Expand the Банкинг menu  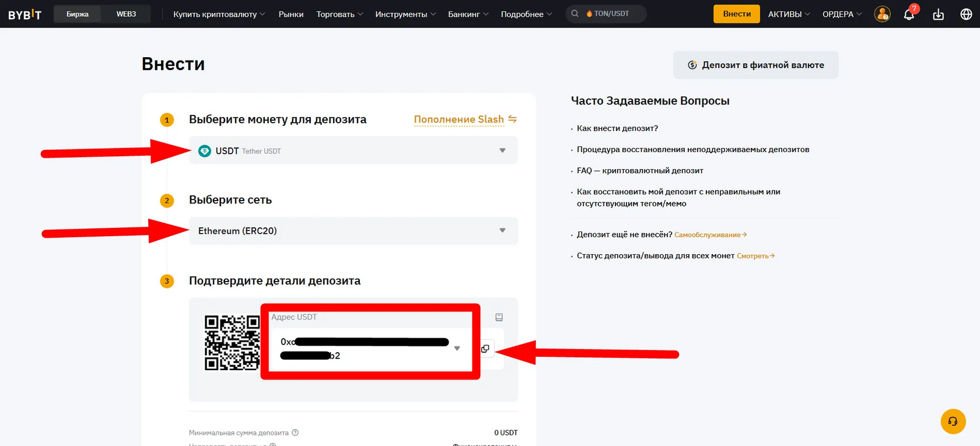468,14
